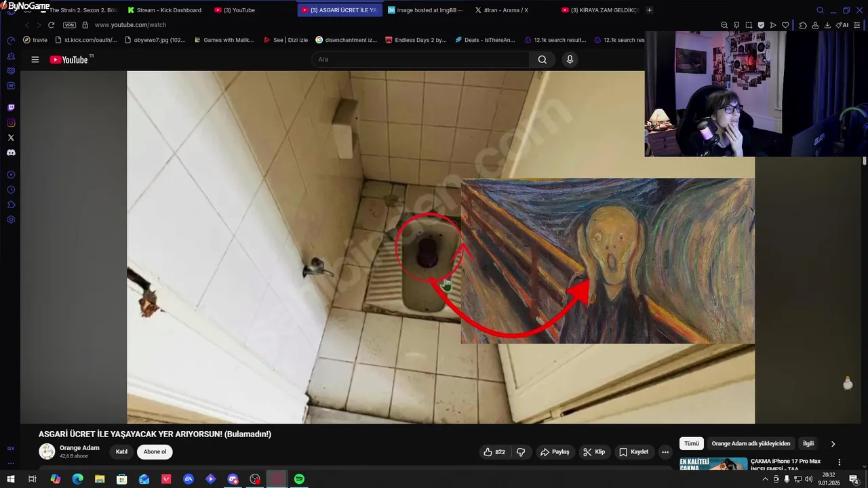Screen dimensions: 868x488
Task: Switch to image hosted at ImgBB tab
Action: point(426,10)
